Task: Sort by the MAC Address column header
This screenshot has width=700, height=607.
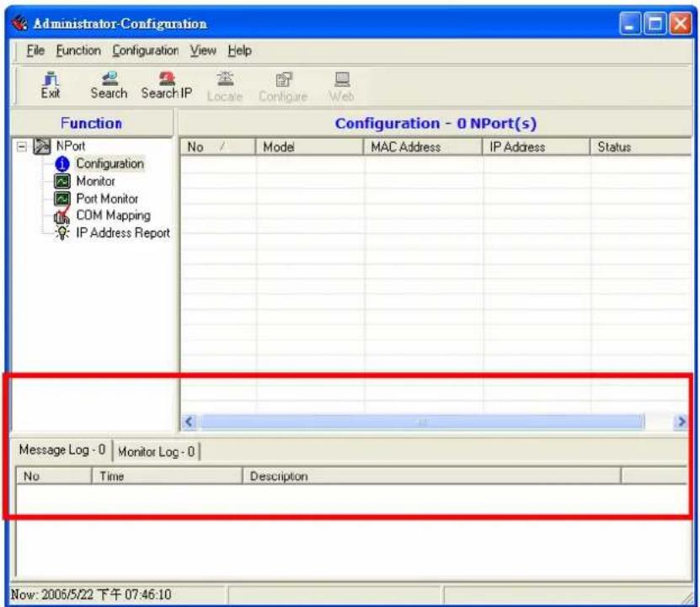Action: pos(423,146)
